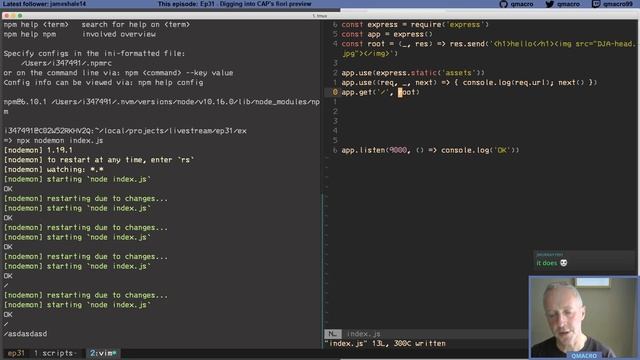
Task: Click the 'const root' code line
Action: coord(488,48)
